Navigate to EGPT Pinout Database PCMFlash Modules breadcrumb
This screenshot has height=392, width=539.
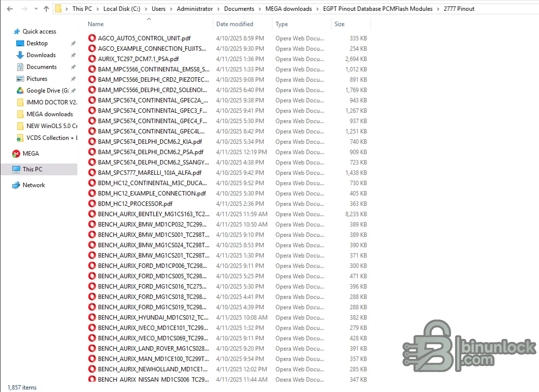point(378,9)
